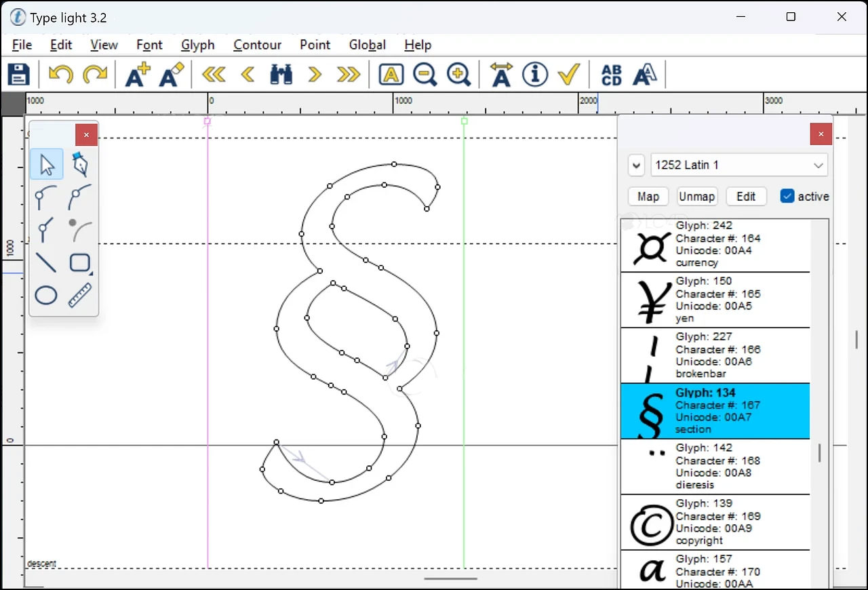868x590 pixels.
Task: Open the Glyph menu
Action: click(198, 45)
